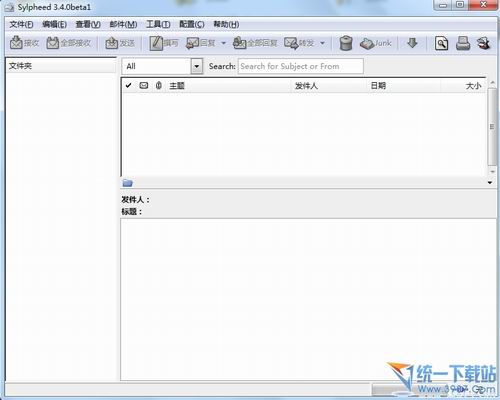Click the Search: label
The image size is (500, 400).
(x=222, y=66)
